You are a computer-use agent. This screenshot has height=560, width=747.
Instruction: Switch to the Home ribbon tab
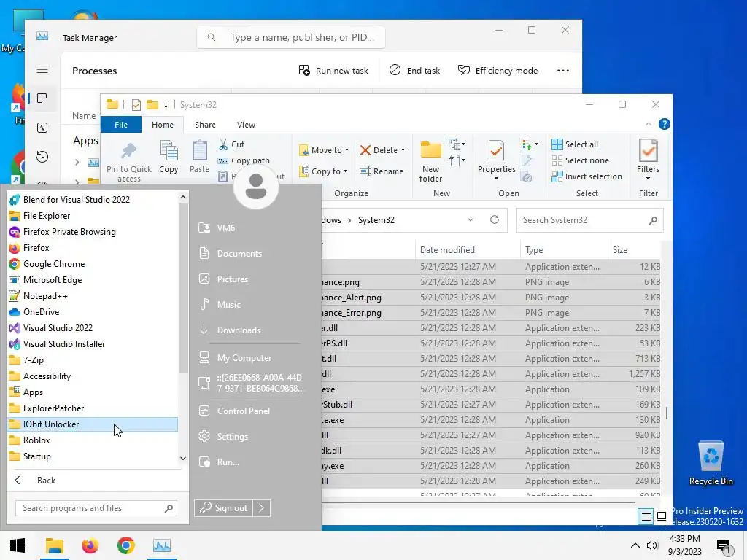coord(163,125)
